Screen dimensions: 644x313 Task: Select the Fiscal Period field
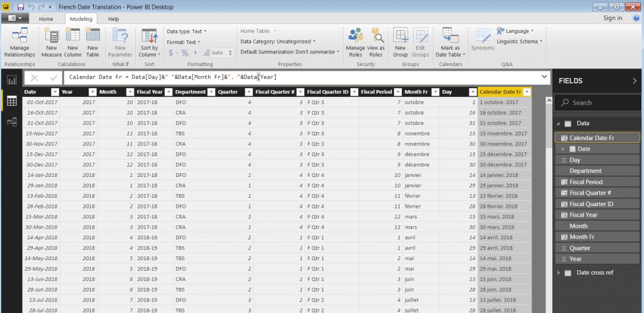tap(586, 182)
